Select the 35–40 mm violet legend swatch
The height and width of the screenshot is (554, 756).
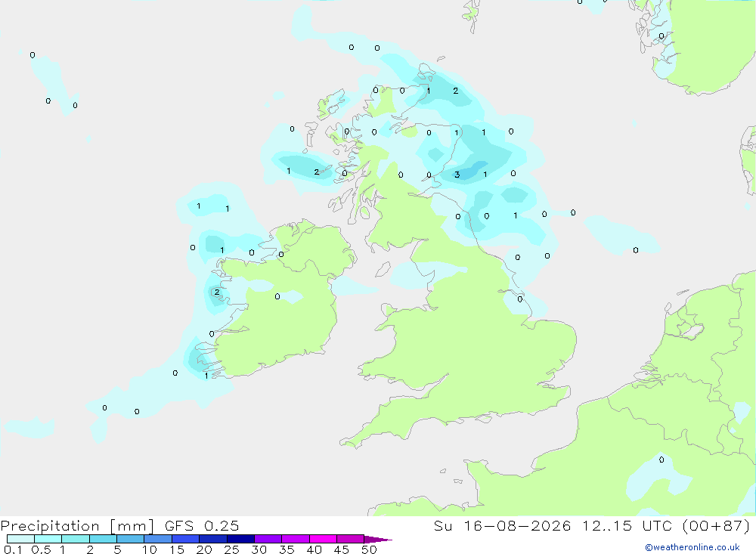pos(296,539)
